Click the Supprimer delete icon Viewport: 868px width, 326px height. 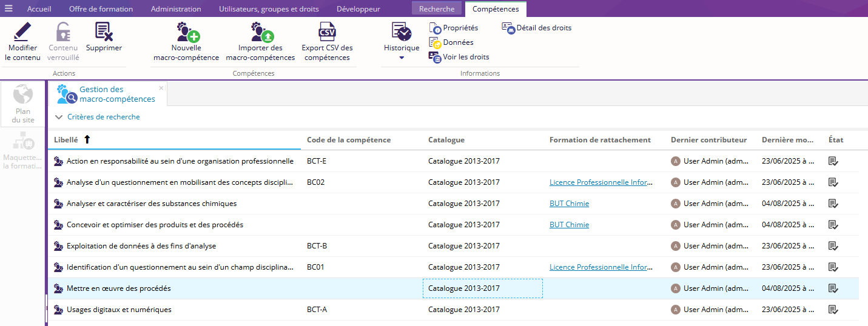(x=104, y=32)
